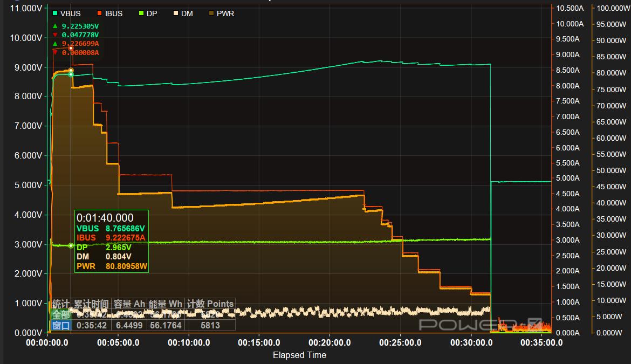
Task: Click the red IBUS legend color square
Action: pyautogui.click(x=100, y=13)
